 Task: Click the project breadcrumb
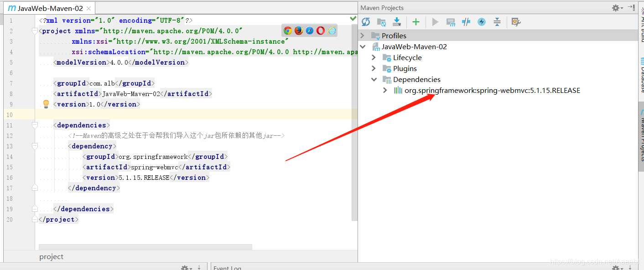(x=52, y=256)
